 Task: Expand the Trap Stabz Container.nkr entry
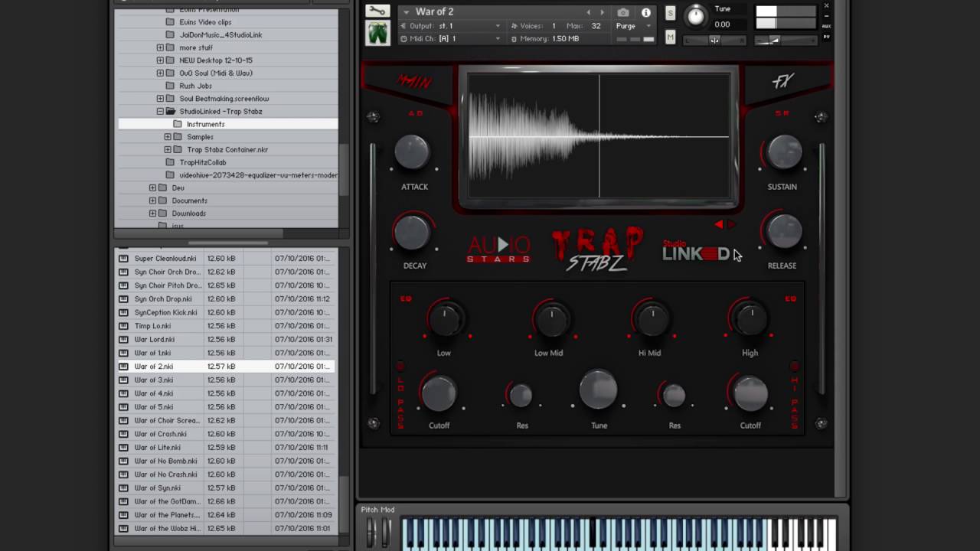tap(168, 149)
